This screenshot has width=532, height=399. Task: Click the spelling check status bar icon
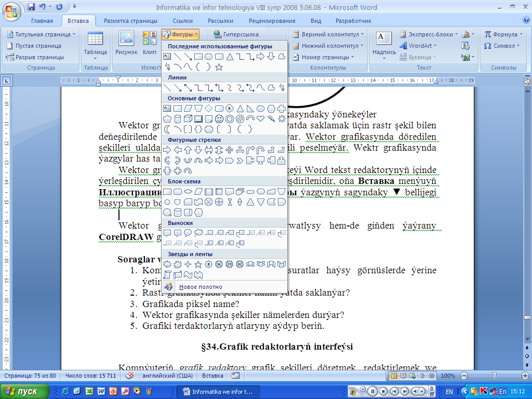tap(129, 376)
